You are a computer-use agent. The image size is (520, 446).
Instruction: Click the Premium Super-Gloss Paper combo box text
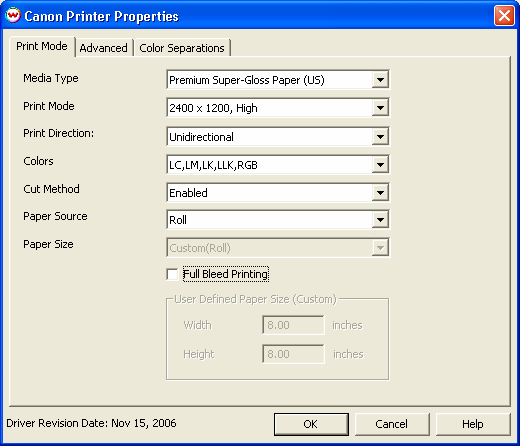pos(247,80)
